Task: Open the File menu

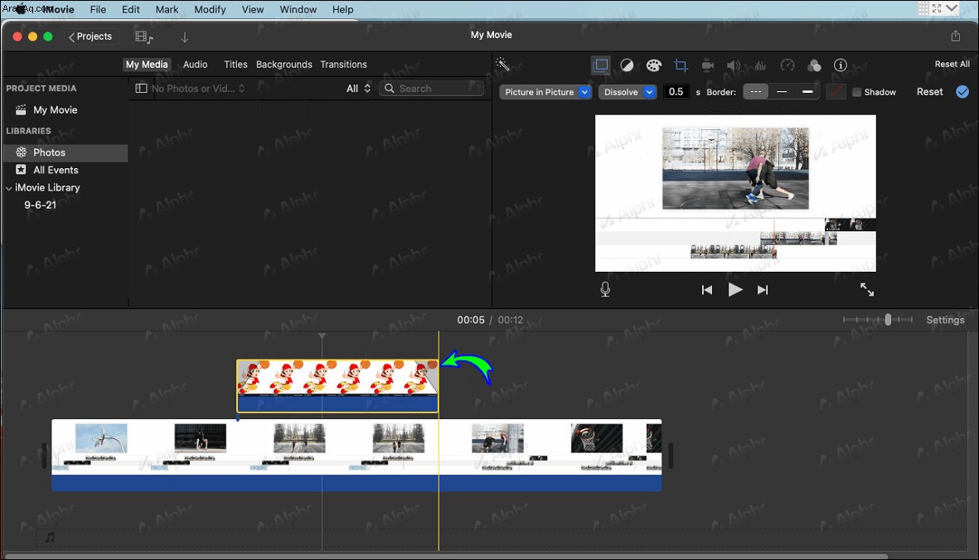Action: tap(98, 9)
